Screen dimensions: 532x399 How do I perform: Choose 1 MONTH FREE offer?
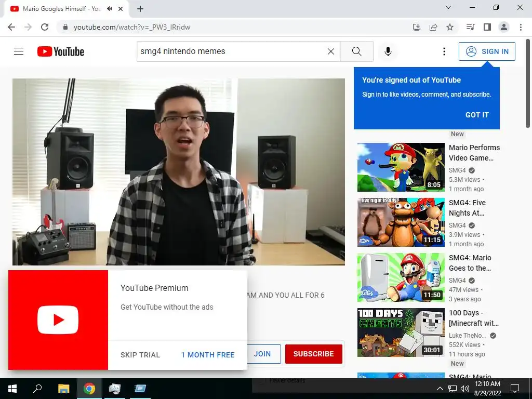208,355
